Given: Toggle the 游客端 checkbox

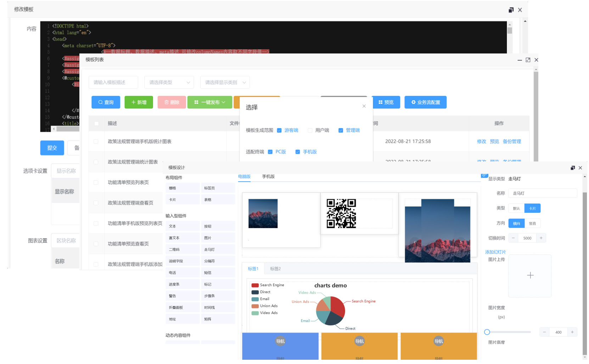Looking at the screenshot, I should (x=279, y=130).
